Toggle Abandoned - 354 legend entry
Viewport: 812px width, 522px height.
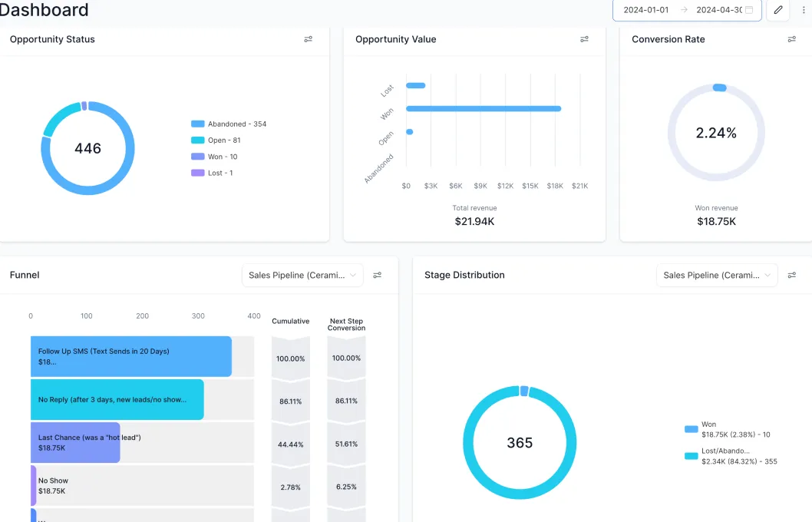pos(229,124)
